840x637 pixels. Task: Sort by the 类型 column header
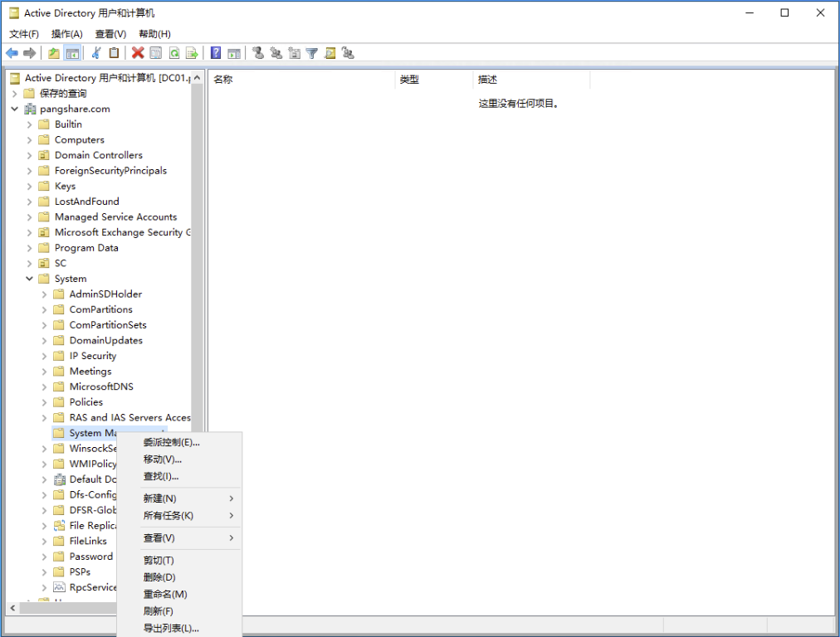[434, 80]
